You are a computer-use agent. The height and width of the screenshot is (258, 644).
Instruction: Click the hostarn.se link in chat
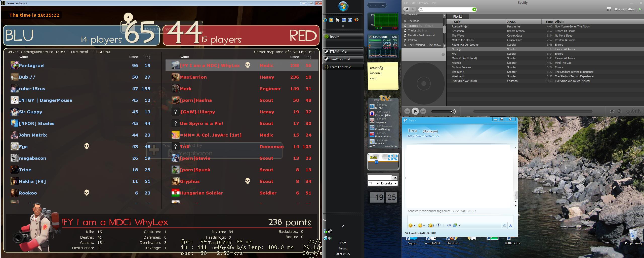[423, 136]
